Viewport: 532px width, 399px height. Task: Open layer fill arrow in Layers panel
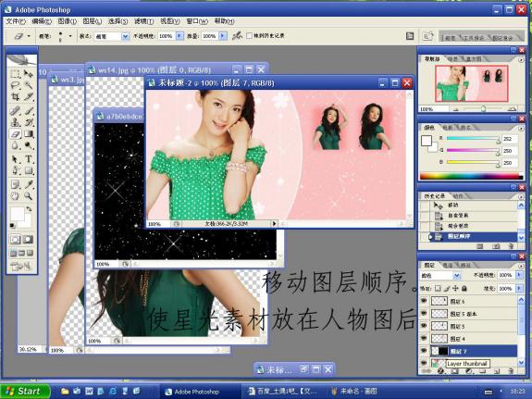point(519,288)
